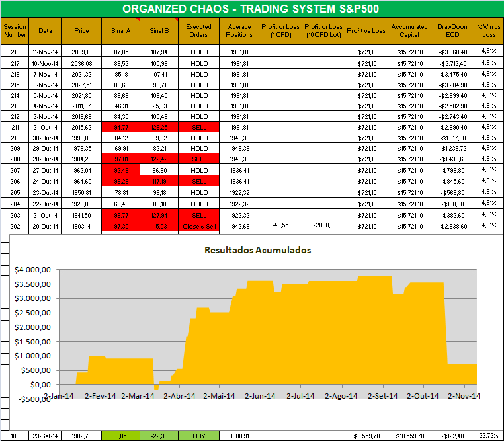Click the Resultados Acumulados chart title
The height and width of the screenshot is (441, 504).
point(257,250)
